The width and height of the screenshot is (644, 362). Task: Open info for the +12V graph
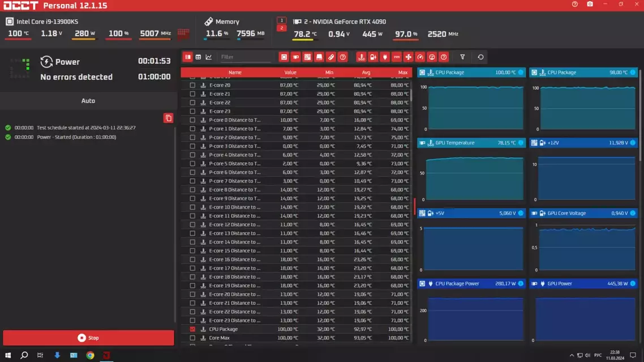pyautogui.click(x=633, y=143)
